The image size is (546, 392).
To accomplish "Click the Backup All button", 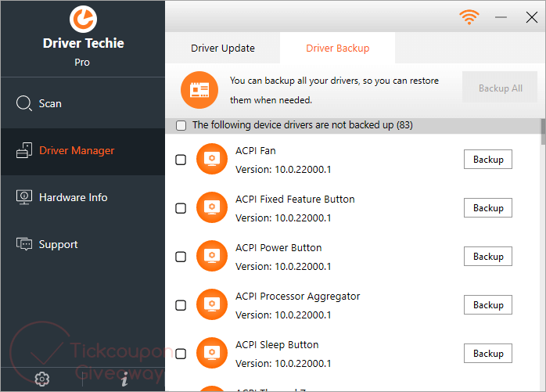I will 500,88.
